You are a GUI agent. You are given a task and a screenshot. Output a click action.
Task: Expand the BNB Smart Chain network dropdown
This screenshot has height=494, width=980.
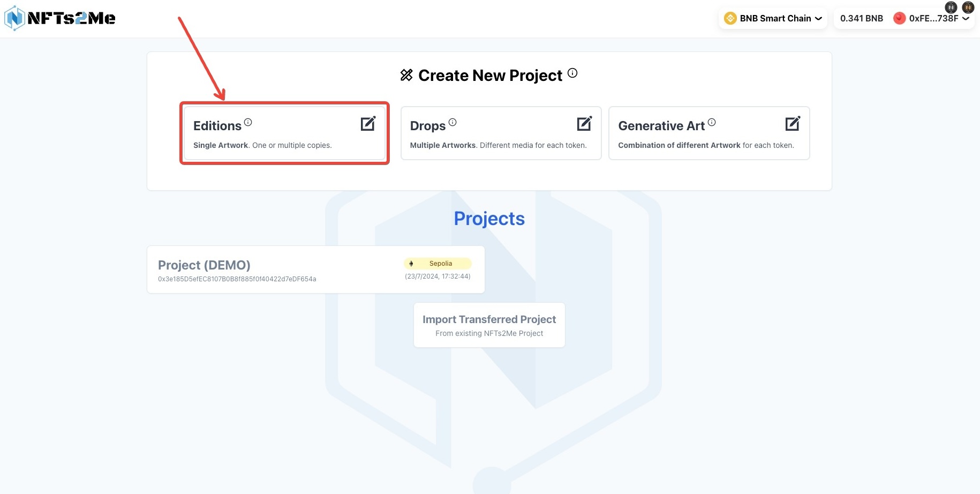(773, 18)
